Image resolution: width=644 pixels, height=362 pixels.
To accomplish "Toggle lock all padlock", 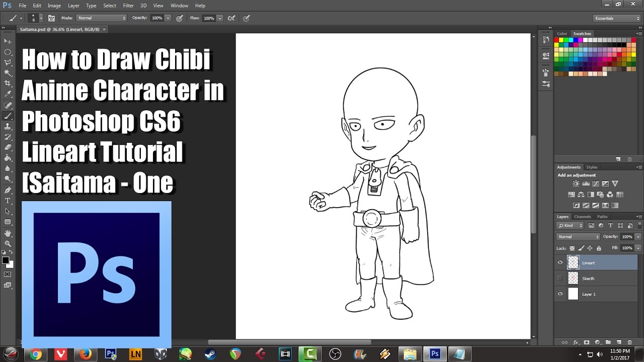I will (599, 248).
